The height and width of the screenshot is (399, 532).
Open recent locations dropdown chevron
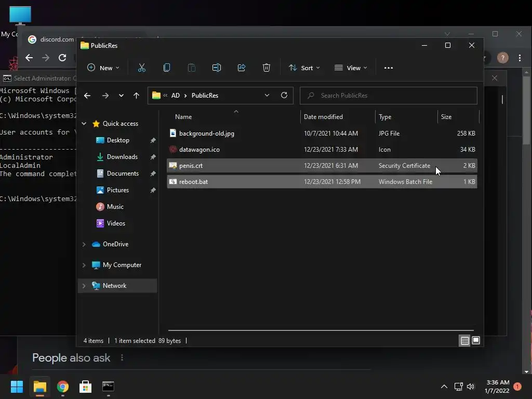pos(121,96)
